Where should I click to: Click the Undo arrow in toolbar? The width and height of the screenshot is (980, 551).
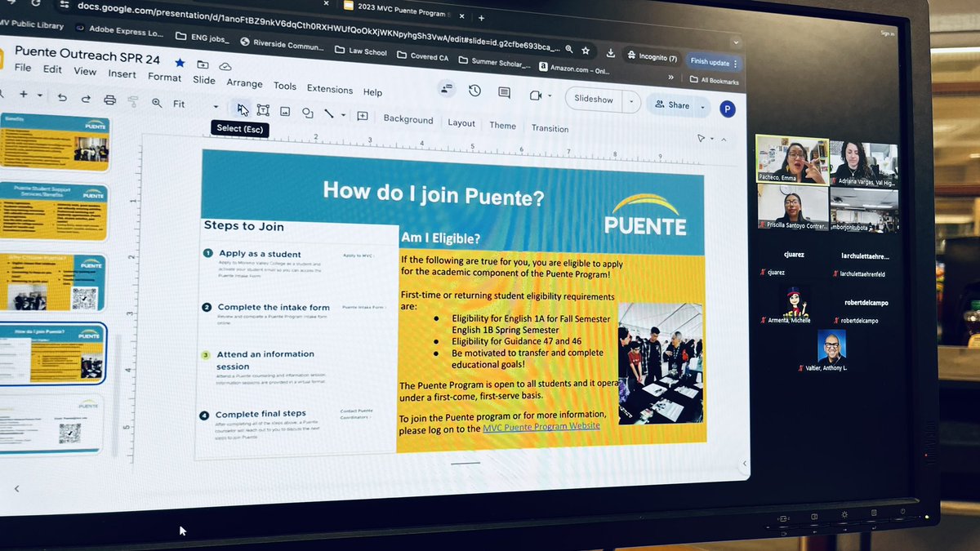pyautogui.click(x=63, y=97)
